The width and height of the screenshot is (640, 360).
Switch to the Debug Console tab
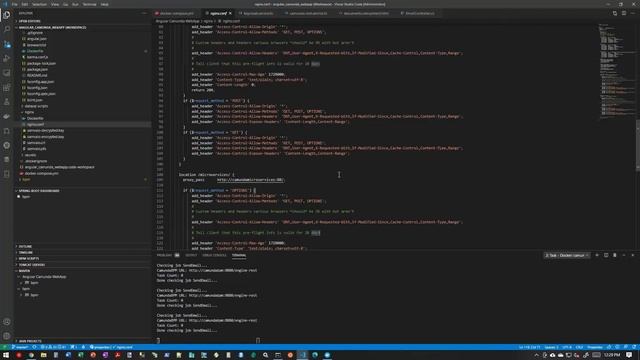(214, 255)
